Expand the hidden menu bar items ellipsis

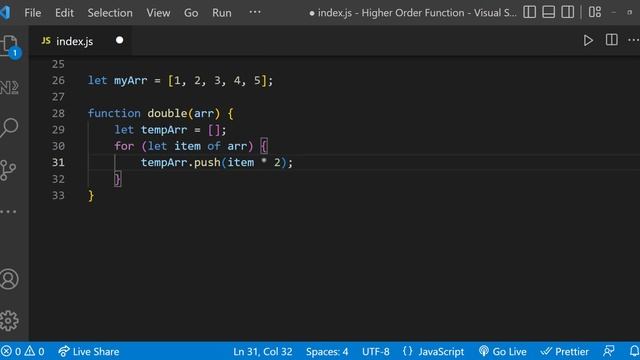[x=255, y=12]
